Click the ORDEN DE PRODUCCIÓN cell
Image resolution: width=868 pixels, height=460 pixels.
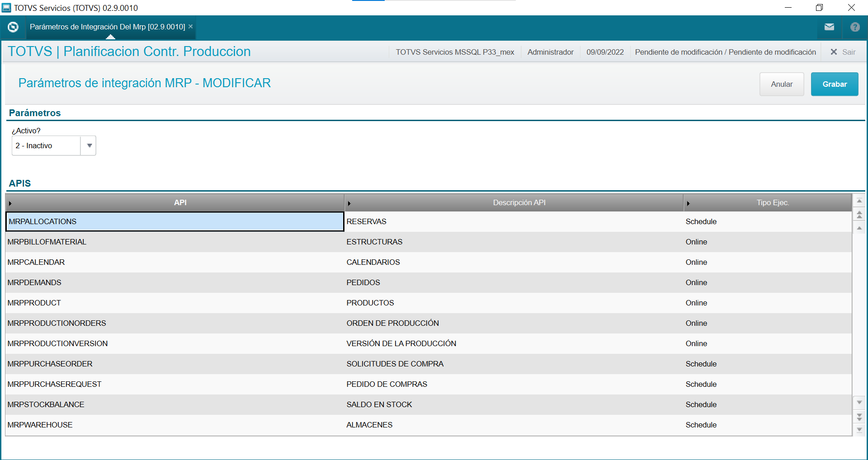pyautogui.click(x=514, y=323)
